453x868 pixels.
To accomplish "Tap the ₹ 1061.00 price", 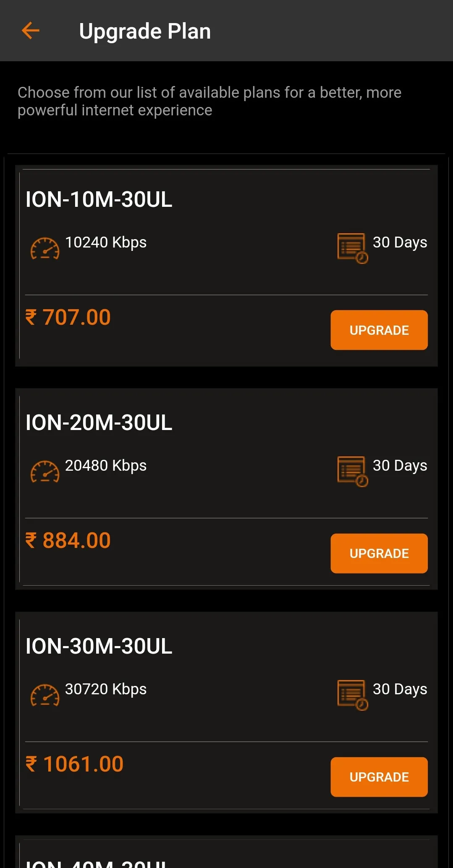I will [x=75, y=764].
